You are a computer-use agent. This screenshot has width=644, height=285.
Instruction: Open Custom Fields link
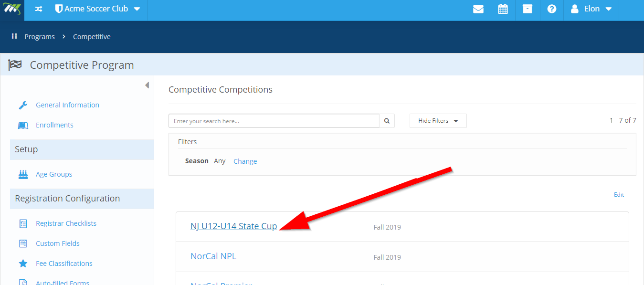coord(58,243)
